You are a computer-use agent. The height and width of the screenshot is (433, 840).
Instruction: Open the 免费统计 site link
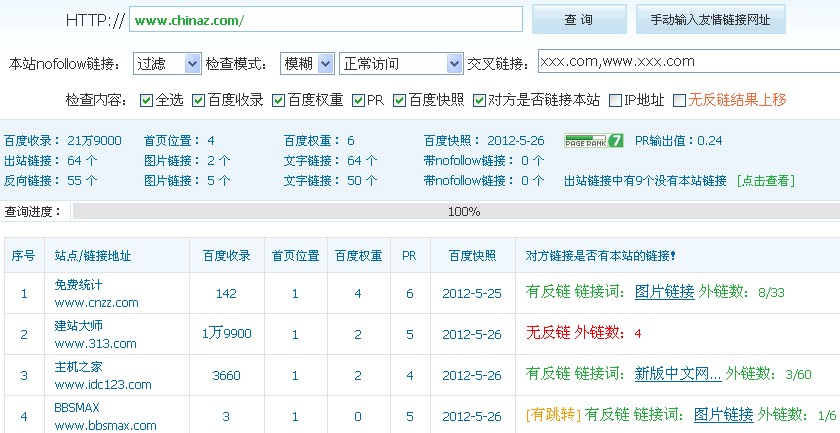tap(78, 284)
